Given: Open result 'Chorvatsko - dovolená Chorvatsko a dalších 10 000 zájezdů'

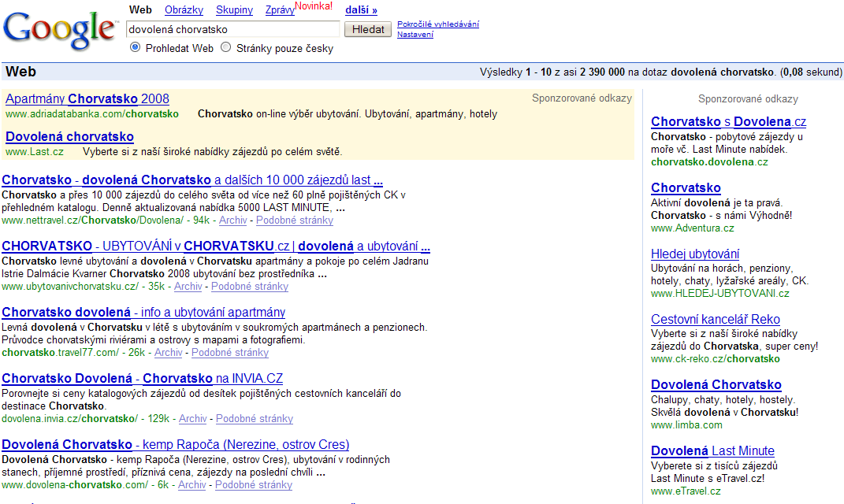Looking at the screenshot, I should pos(192,180).
